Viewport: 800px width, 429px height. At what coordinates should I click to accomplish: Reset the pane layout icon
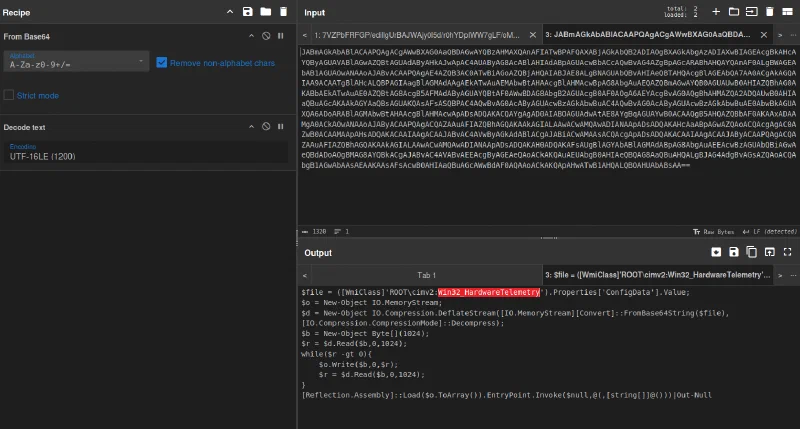coord(788,12)
